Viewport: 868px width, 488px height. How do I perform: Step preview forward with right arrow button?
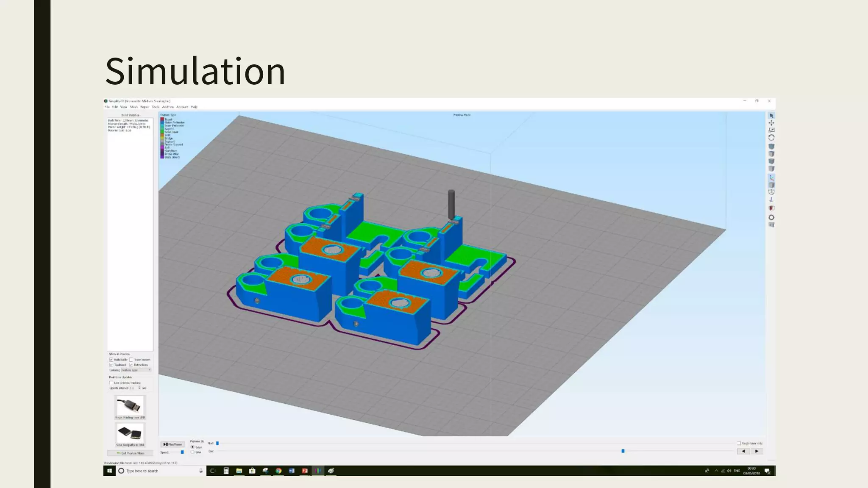tap(757, 451)
